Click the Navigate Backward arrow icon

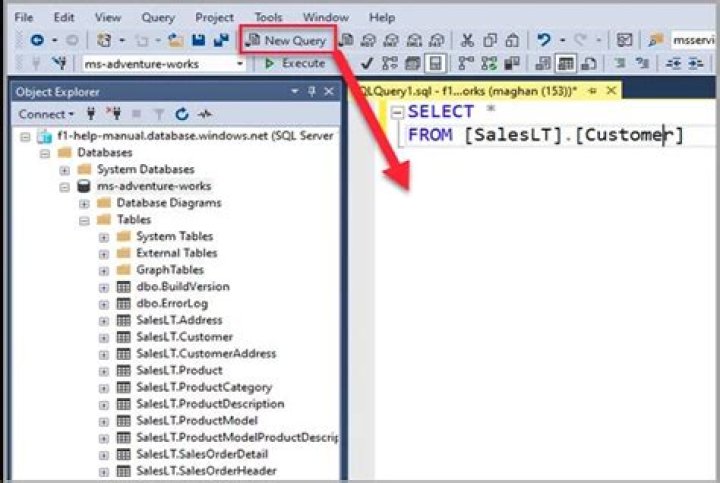point(37,40)
